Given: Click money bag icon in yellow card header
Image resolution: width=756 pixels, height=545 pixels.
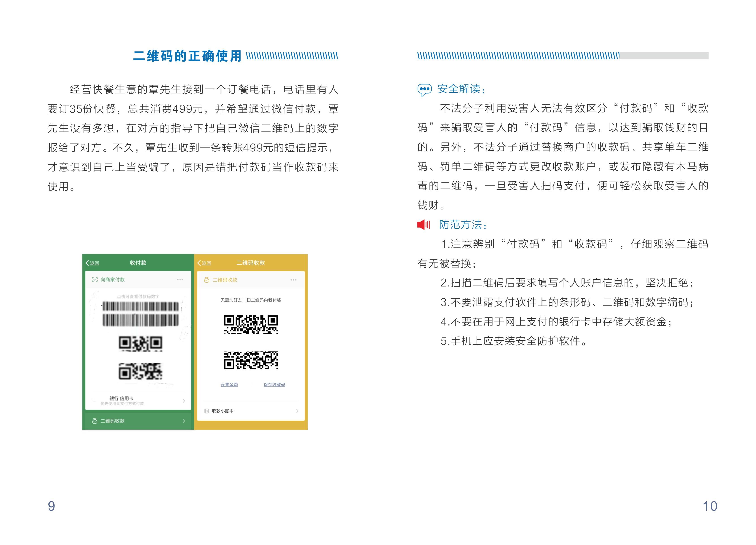Looking at the screenshot, I should pyautogui.click(x=206, y=280).
